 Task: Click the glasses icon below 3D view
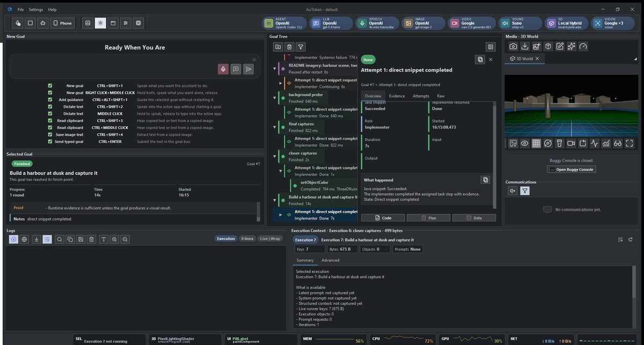tap(618, 143)
